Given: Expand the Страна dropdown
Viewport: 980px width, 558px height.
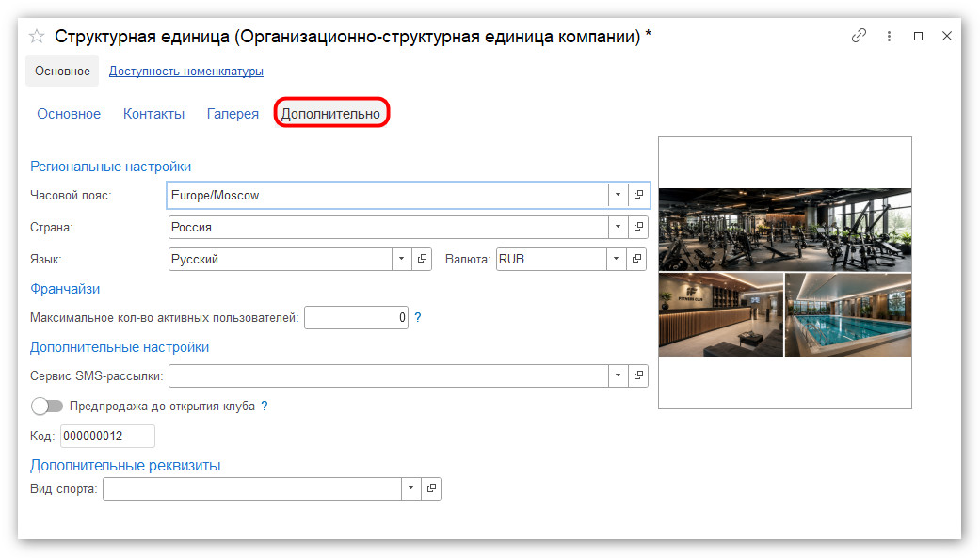Looking at the screenshot, I should point(618,227).
